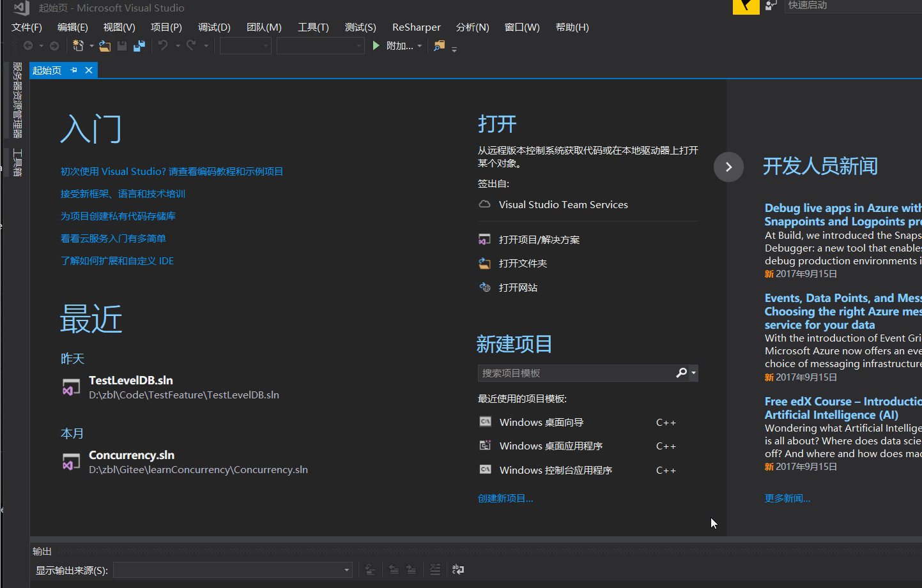Click link 初次使用 Visual Studio 查看编码教程

pyautogui.click(x=172, y=171)
